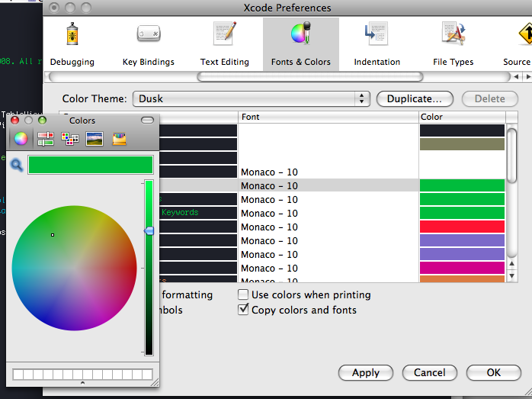Click the Color column header
The width and height of the screenshot is (532, 399).
[x=462, y=117]
